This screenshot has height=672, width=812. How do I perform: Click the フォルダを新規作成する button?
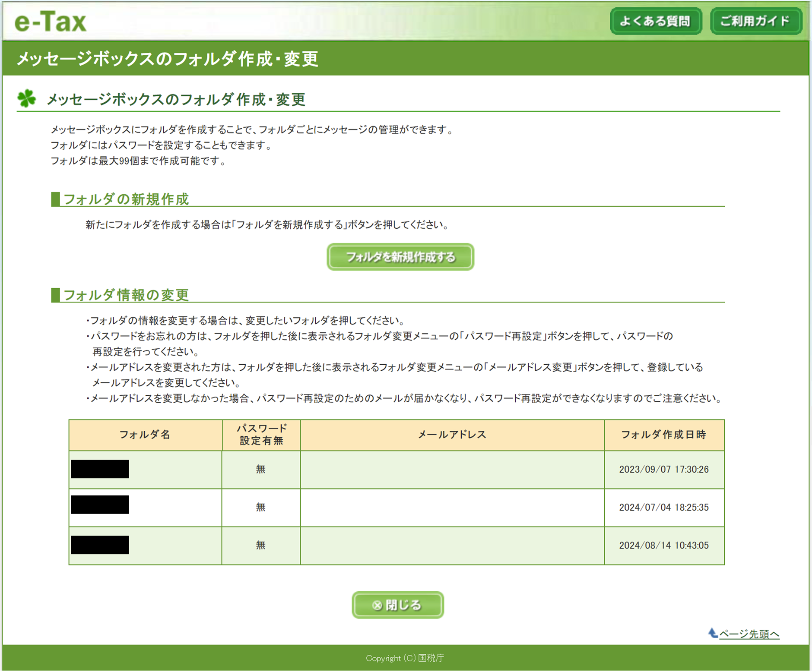(400, 257)
